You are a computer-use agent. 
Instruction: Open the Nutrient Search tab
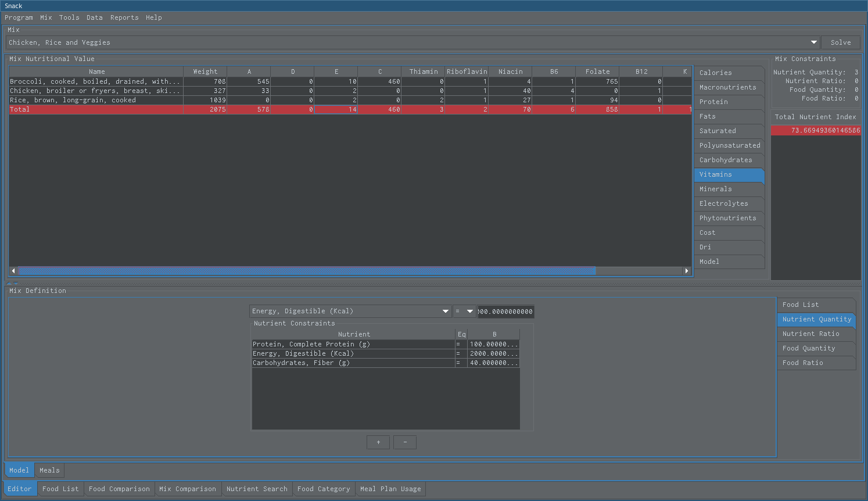257,489
